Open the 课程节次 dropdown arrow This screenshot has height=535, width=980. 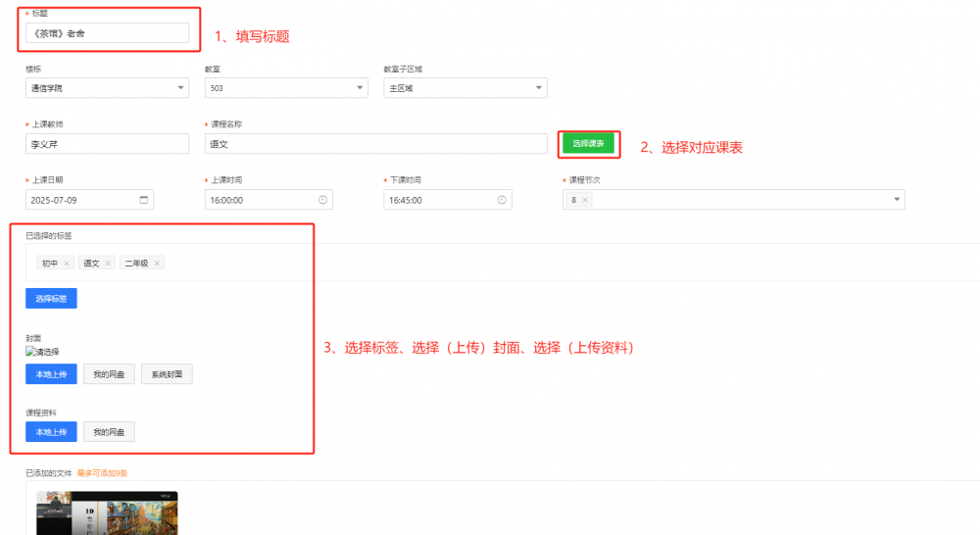point(896,200)
